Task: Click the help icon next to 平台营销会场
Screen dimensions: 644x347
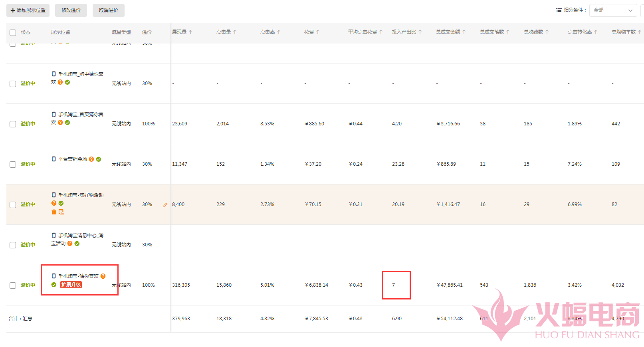Action: (x=91, y=159)
